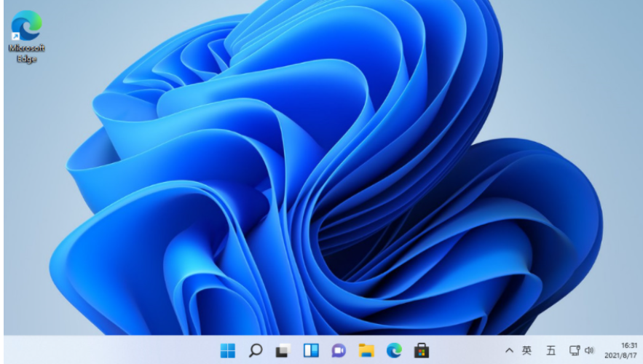This screenshot has height=364, width=643.
Task: Open volume speaker icon in tray
Action: pos(589,350)
